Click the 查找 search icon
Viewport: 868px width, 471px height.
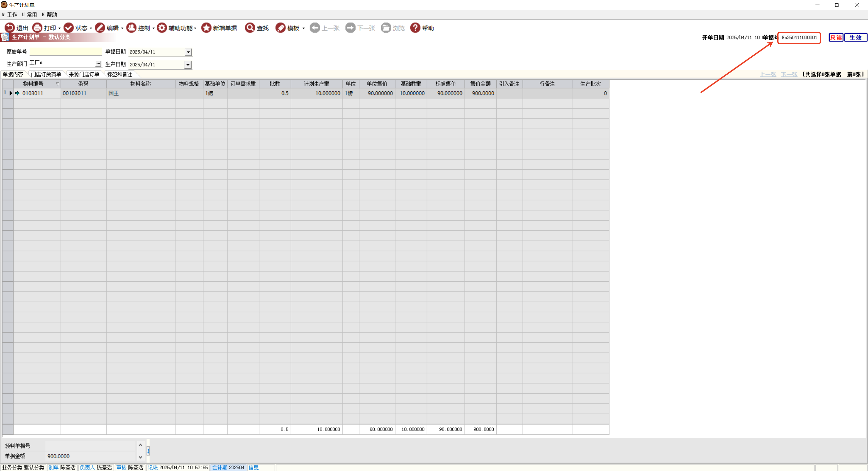tap(250, 28)
